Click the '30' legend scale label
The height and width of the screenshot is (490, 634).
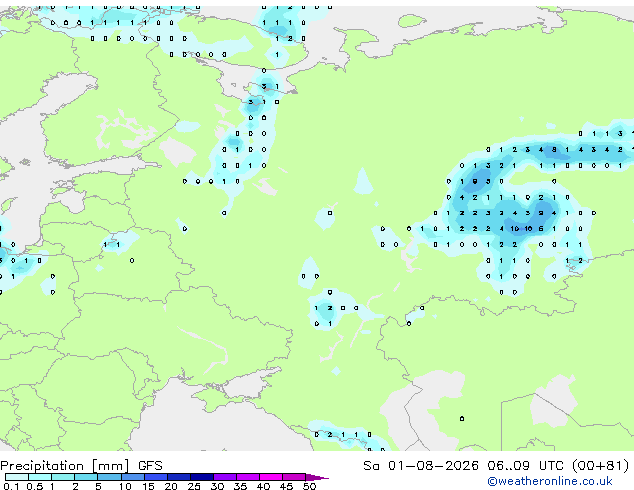point(218,486)
